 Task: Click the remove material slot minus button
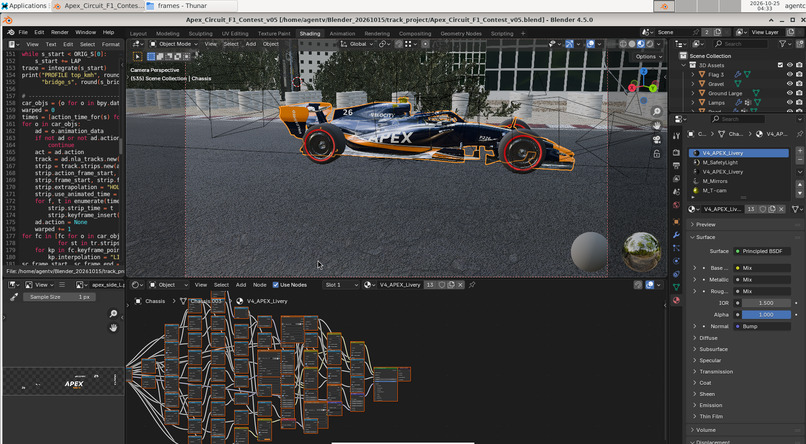[800, 159]
